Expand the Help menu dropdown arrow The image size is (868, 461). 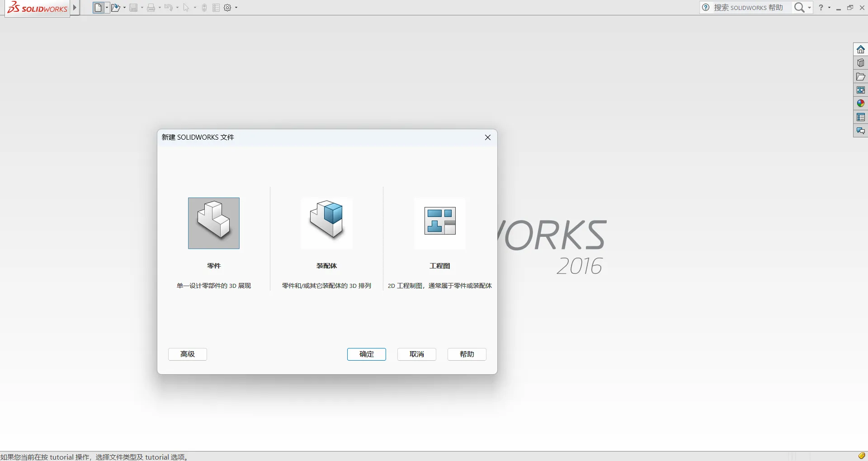(829, 8)
